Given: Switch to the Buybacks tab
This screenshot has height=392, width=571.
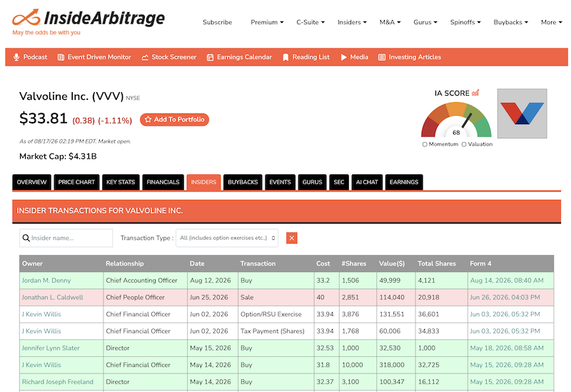Looking at the screenshot, I should 243,182.
